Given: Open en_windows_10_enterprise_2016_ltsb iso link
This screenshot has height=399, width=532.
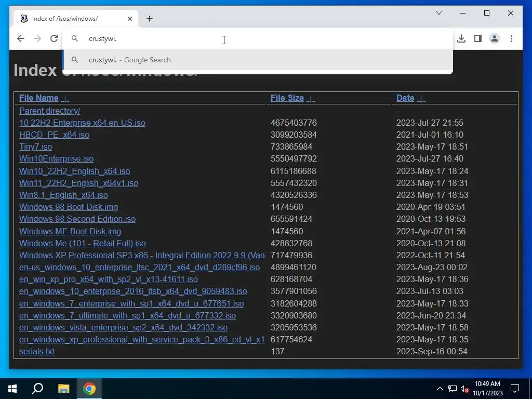Looking at the screenshot, I should click(133, 291).
